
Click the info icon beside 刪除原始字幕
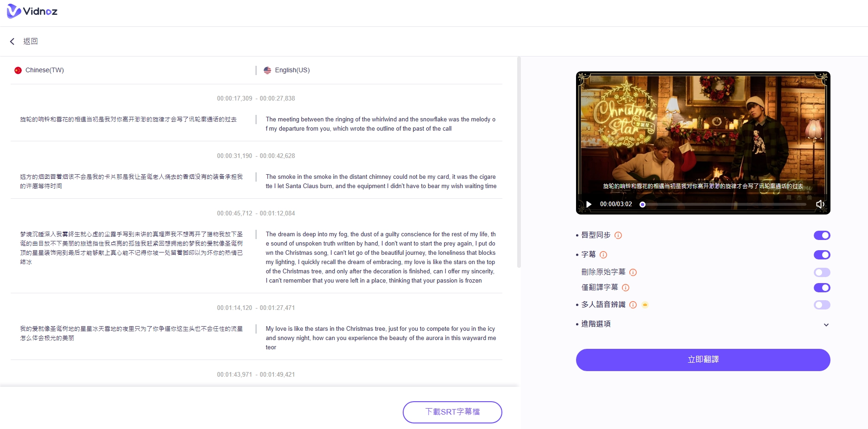[633, 272]
